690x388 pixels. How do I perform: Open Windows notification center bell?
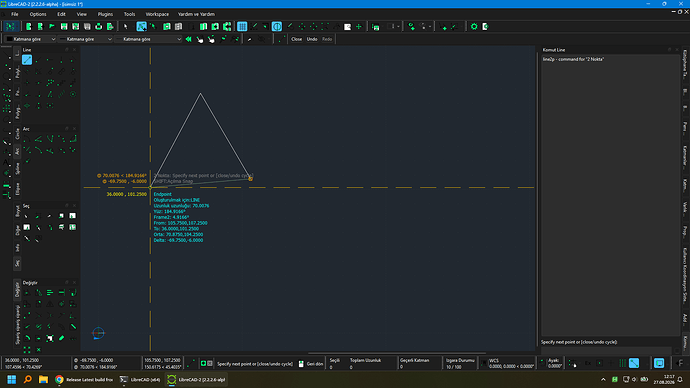[681, 379]
